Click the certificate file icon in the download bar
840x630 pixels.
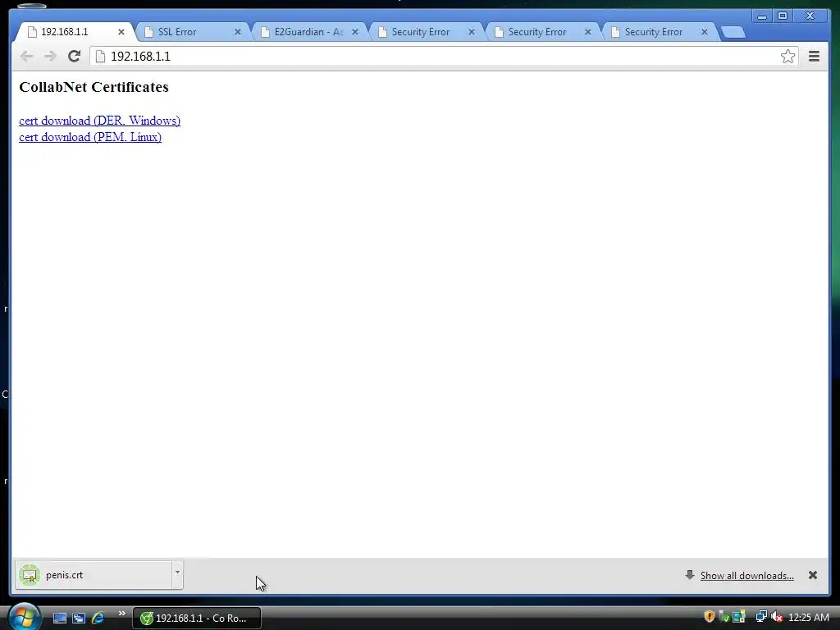tap(30, 575)
